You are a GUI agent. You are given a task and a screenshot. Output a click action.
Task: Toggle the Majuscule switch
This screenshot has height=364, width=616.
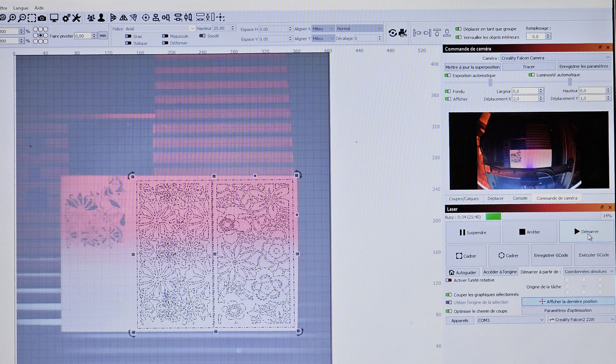tap(165, 36)
